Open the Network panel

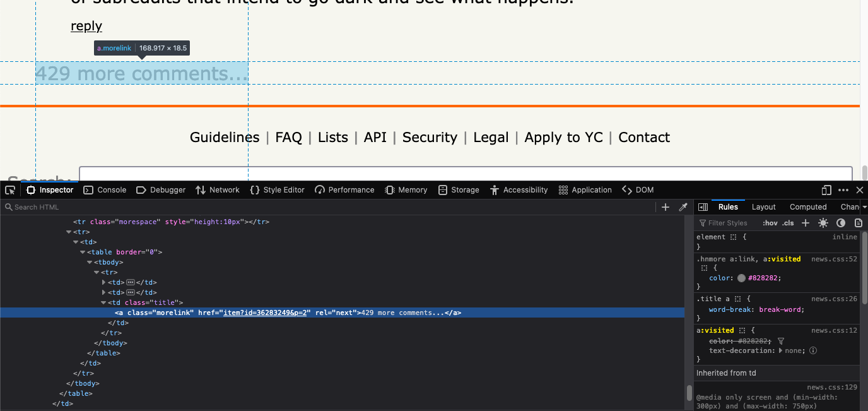point(218,189)
